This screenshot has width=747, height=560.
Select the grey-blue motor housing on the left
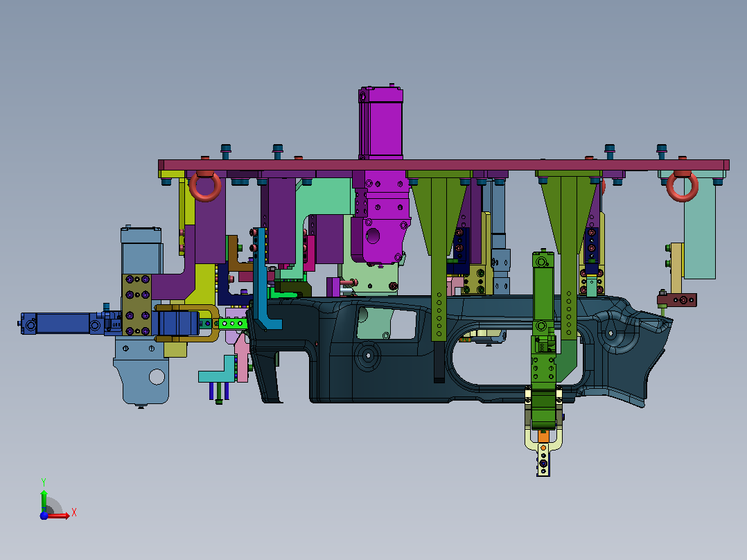(141, 250)
